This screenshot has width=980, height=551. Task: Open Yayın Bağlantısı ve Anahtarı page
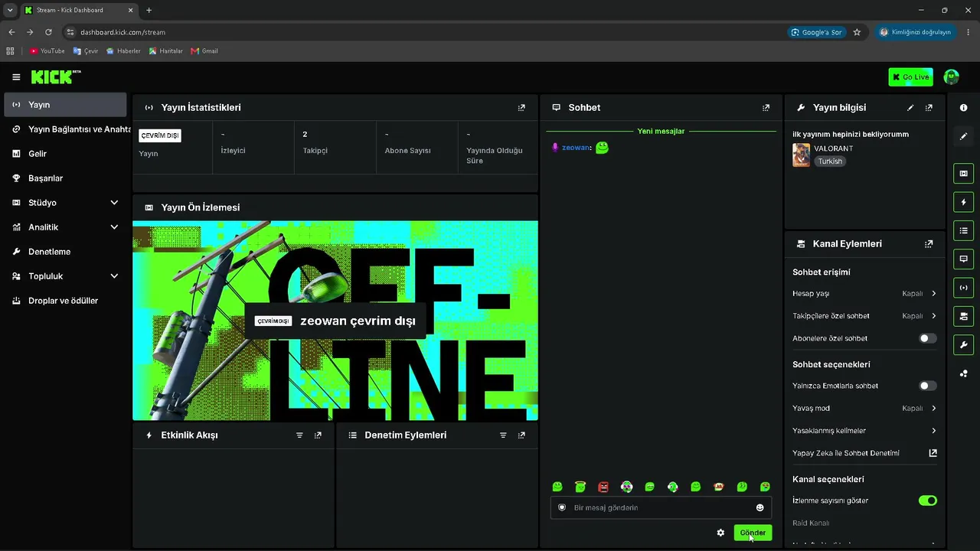pos(65,129)
